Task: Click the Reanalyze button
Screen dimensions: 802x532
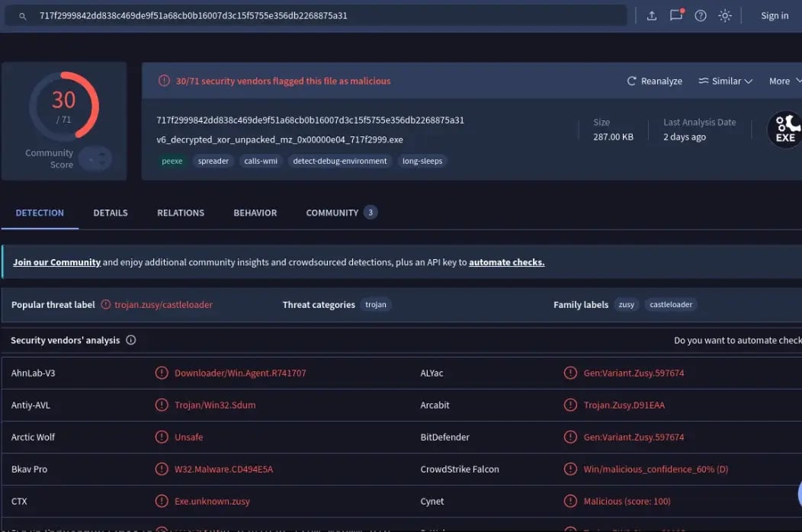Action: (x=655, y=81)
